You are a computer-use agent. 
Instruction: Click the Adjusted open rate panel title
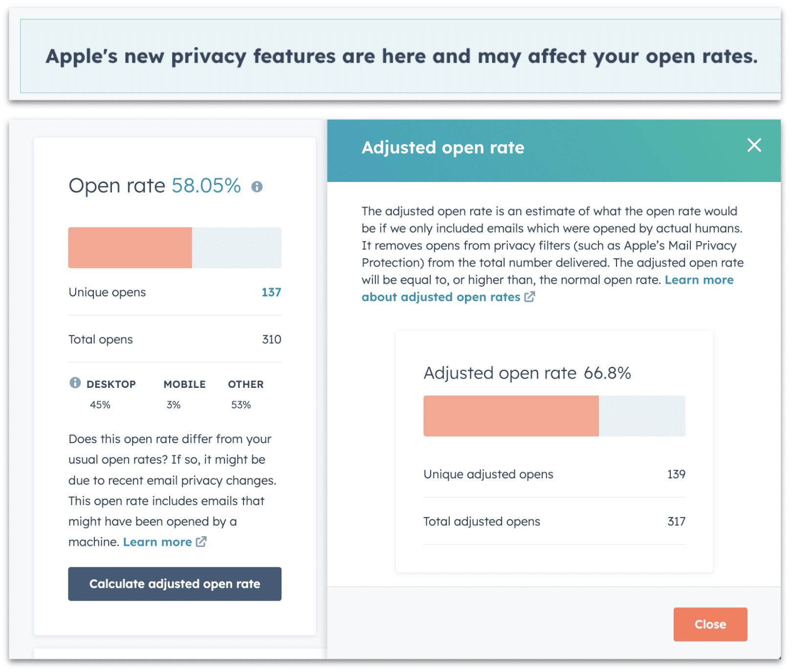442,147
